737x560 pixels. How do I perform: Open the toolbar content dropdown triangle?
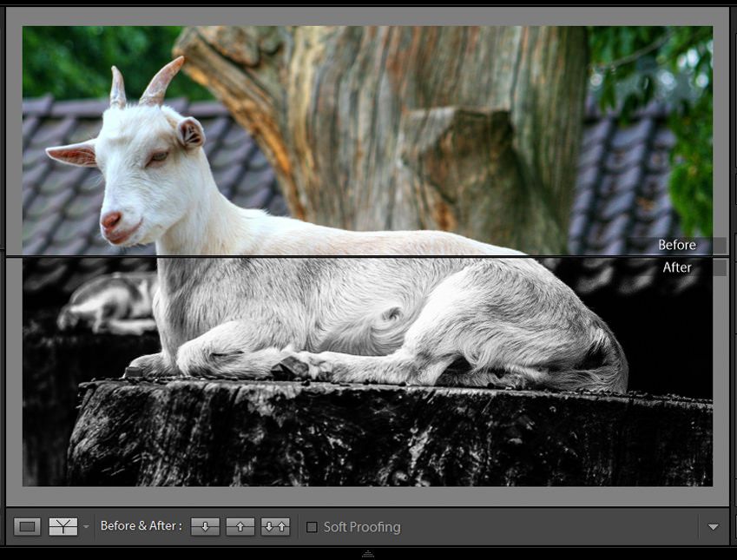click(713, 527)
